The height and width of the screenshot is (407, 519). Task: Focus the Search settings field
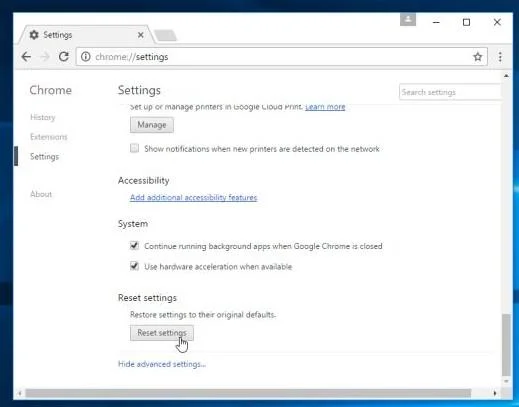tap(450, 92)
